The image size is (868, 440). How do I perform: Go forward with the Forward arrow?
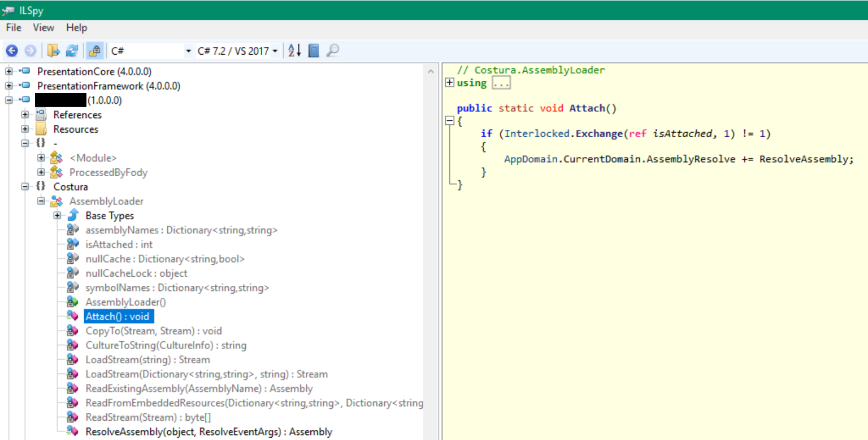tap(31, 51)
